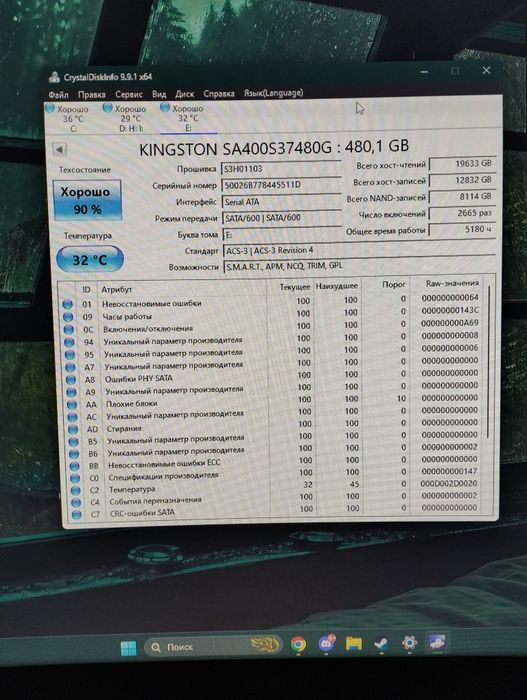
Task: Open the Сервис menu
Action: click(x=129, y=94)
